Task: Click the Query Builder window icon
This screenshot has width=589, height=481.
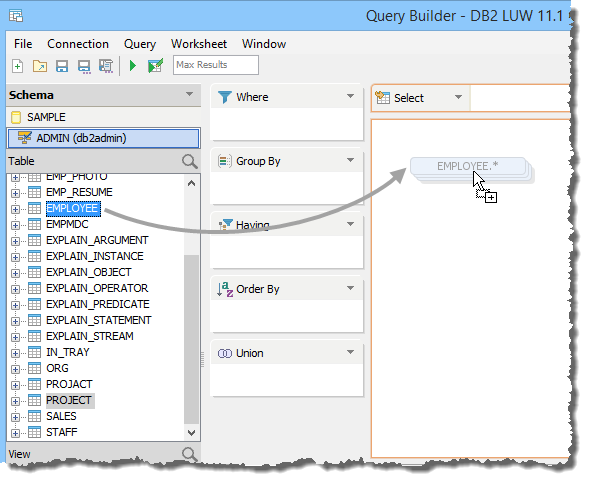Action: (x=16, y=16)
